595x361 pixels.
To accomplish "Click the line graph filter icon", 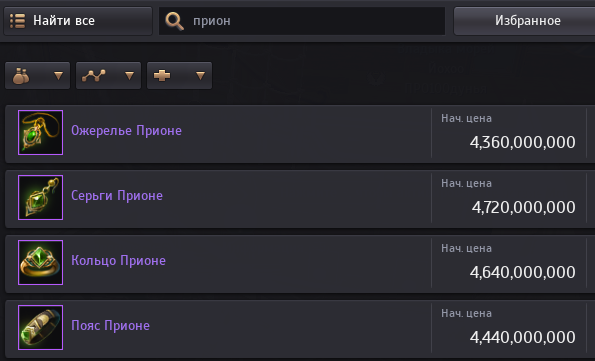I will (x=94, y=76).
